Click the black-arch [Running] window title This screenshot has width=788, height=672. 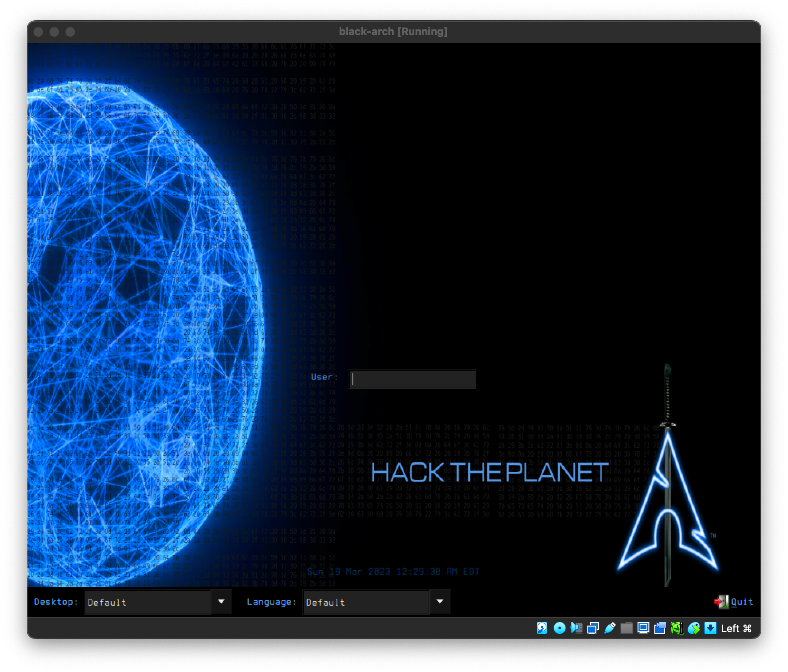tap(393, 31)
